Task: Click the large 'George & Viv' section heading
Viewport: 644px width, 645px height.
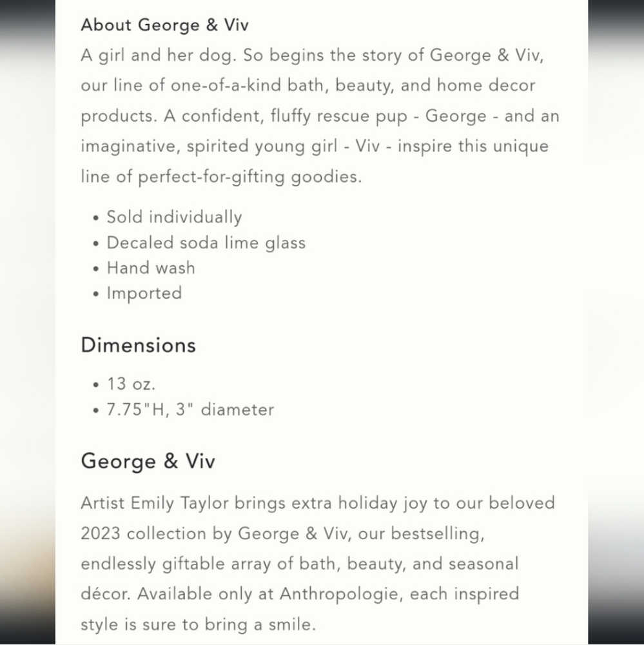Action: 148,461
